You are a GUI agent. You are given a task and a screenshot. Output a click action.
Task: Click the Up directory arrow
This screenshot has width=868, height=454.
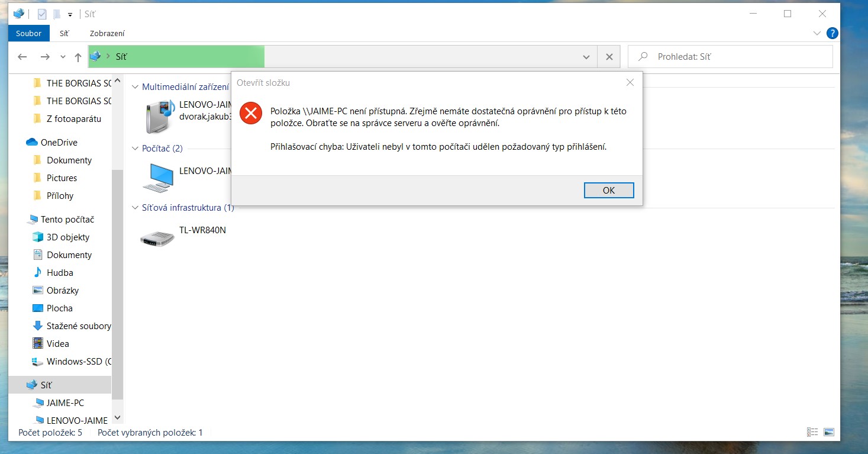coord(78,57)
